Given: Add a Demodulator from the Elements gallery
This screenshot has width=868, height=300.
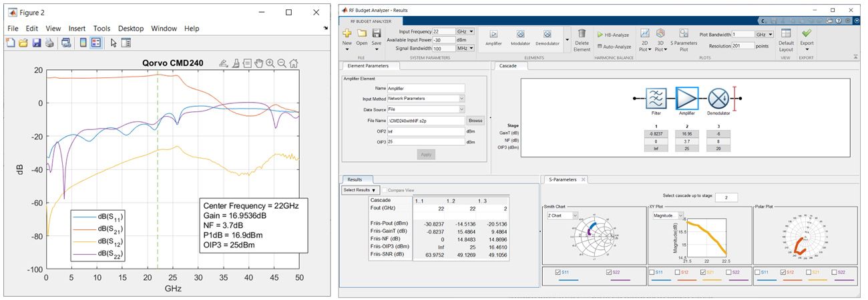Looking at the screenshot, I should point(547,35).
